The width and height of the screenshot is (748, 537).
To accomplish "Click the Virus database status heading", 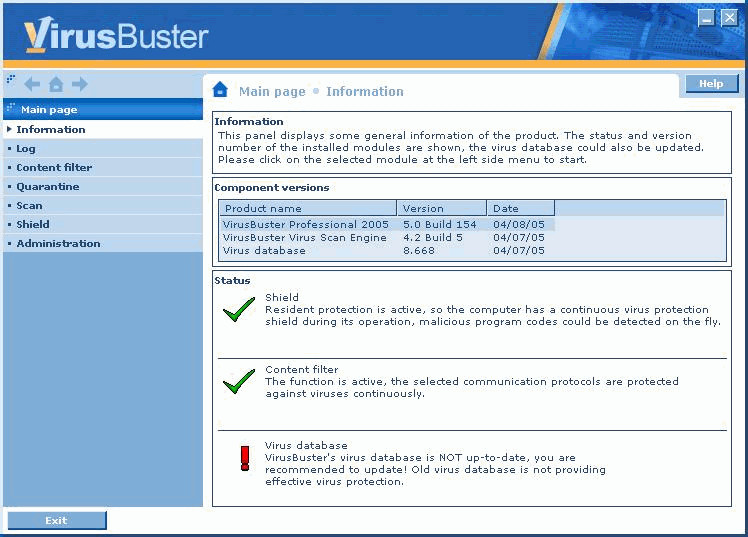I will coord(306,445).
